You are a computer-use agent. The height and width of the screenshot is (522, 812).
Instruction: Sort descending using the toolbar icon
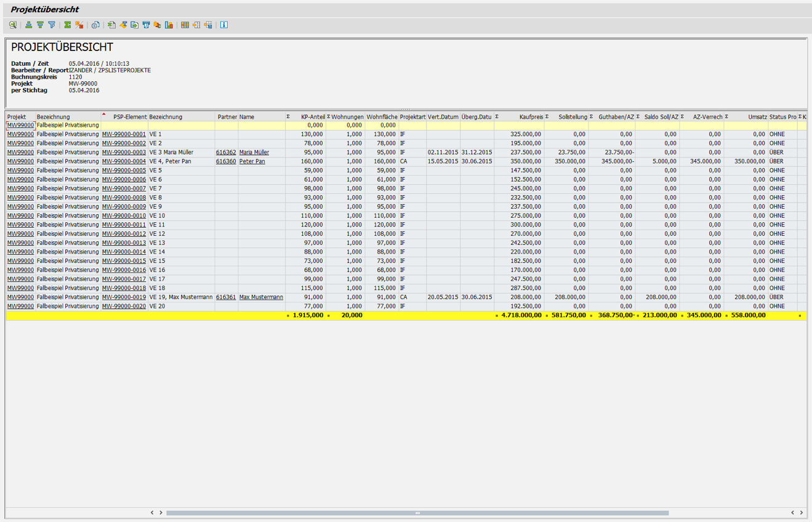(x=40, y=25)
